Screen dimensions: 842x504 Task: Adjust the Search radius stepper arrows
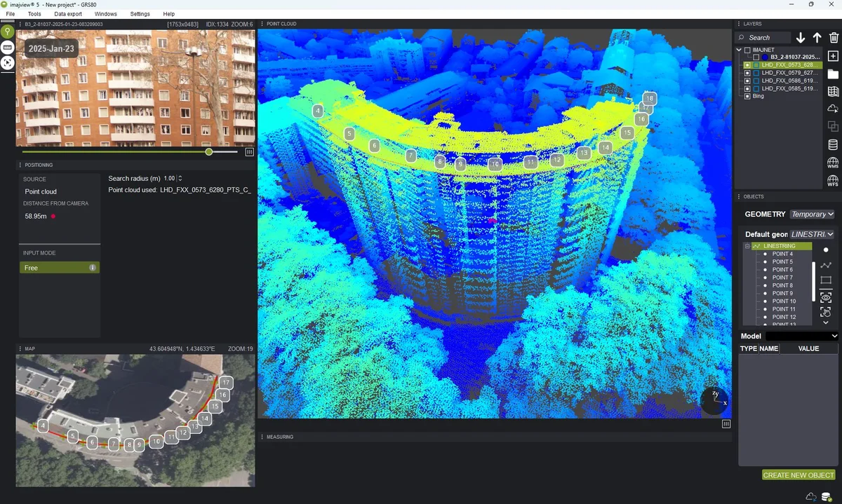(180, 179)
